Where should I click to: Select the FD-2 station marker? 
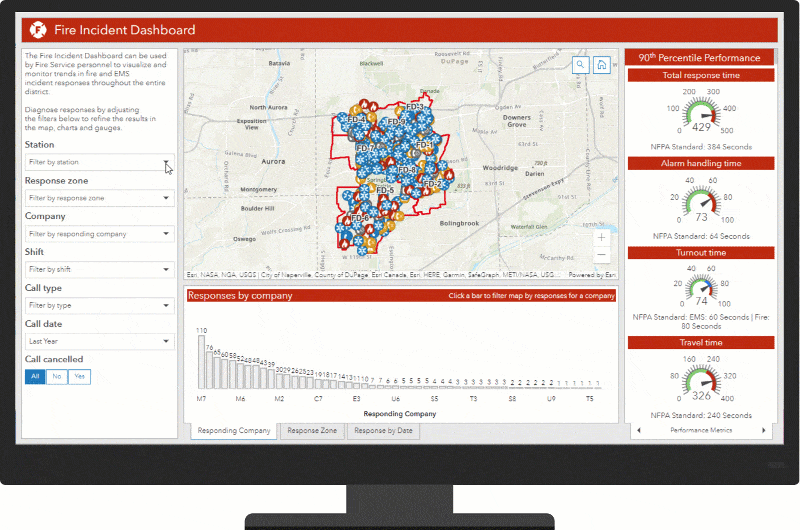432,184
